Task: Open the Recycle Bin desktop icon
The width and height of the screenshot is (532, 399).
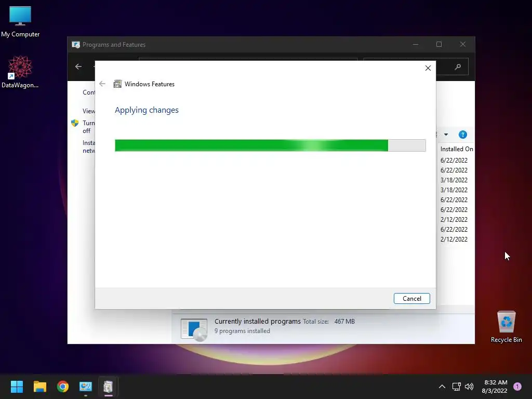Action: (506, 327)
